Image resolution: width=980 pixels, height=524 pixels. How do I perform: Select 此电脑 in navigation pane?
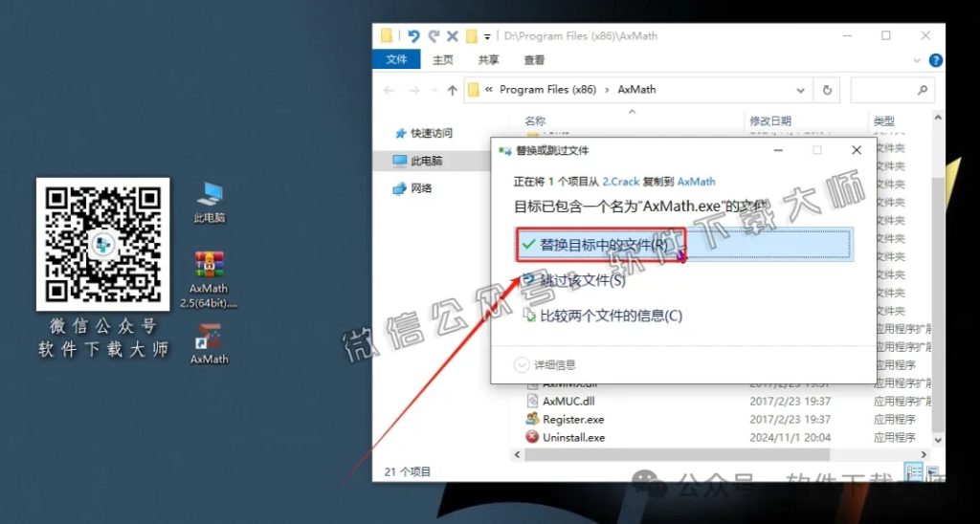tap(426, 161)
